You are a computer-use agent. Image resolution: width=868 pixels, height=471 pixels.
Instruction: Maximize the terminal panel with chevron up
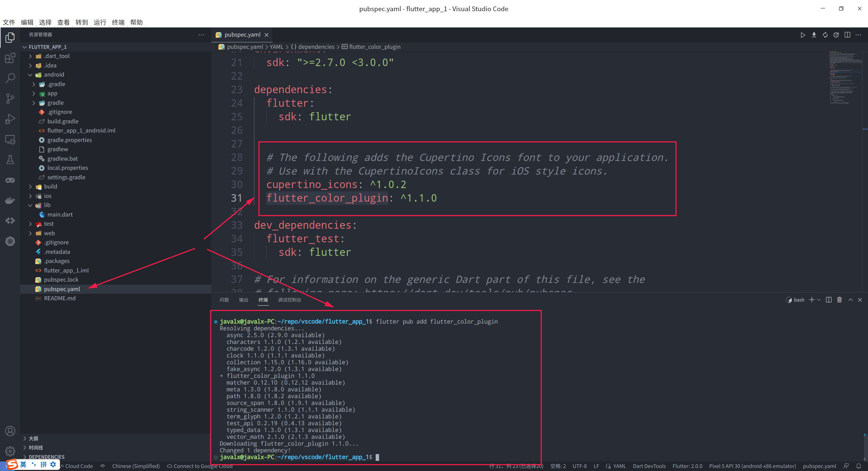[850, 300]
